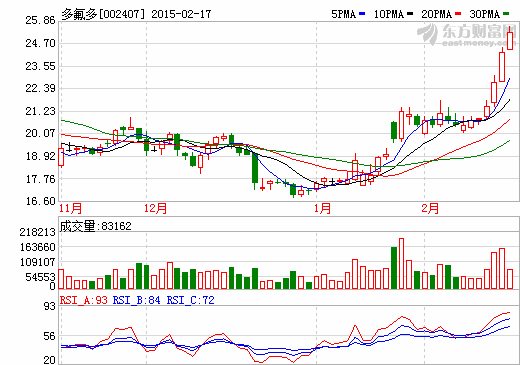This screenshot has width=520, height=365.
Task: Click the last red volume bar on the right
Action: tap(510, 279)
